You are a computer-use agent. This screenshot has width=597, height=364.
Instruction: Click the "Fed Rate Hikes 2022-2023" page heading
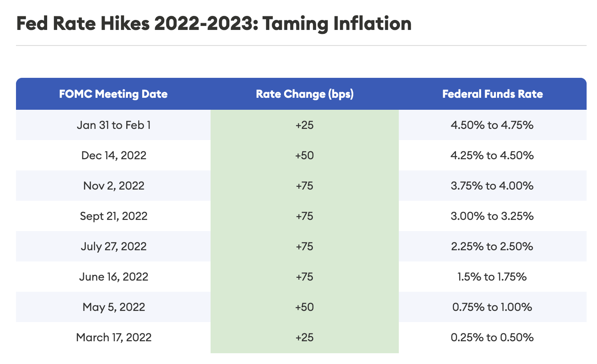[x=214, y=24]
